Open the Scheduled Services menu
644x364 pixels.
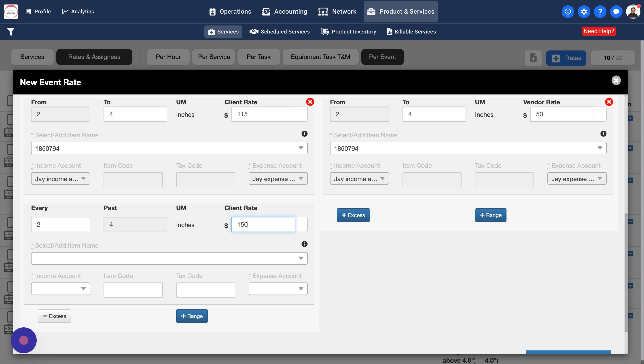pyautogui.click(x=280, y=32)
